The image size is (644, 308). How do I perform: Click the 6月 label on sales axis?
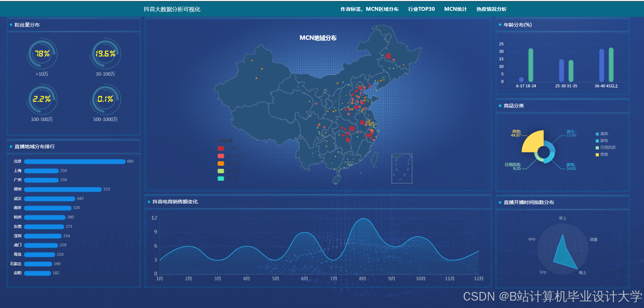(305, 279)
